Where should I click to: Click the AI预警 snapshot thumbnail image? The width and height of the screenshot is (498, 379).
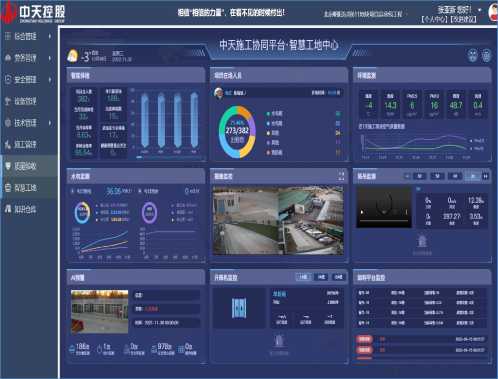click(x=99, y=311)
